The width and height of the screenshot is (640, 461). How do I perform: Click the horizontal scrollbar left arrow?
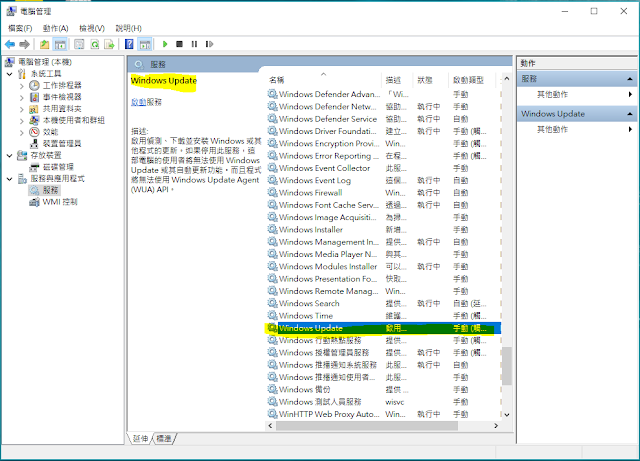coord(270,425)
